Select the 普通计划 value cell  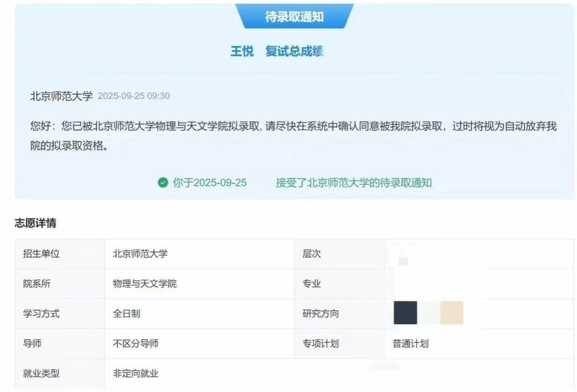411,344
